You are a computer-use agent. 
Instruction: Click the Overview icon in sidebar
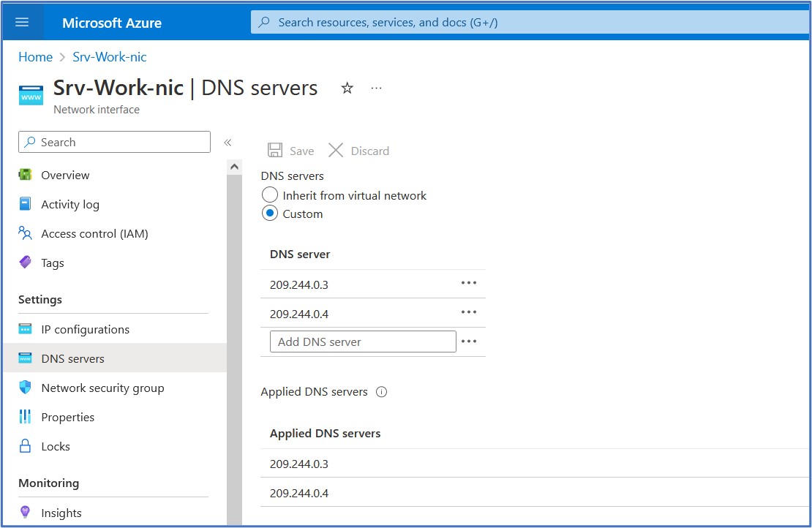tap(26, 176)
